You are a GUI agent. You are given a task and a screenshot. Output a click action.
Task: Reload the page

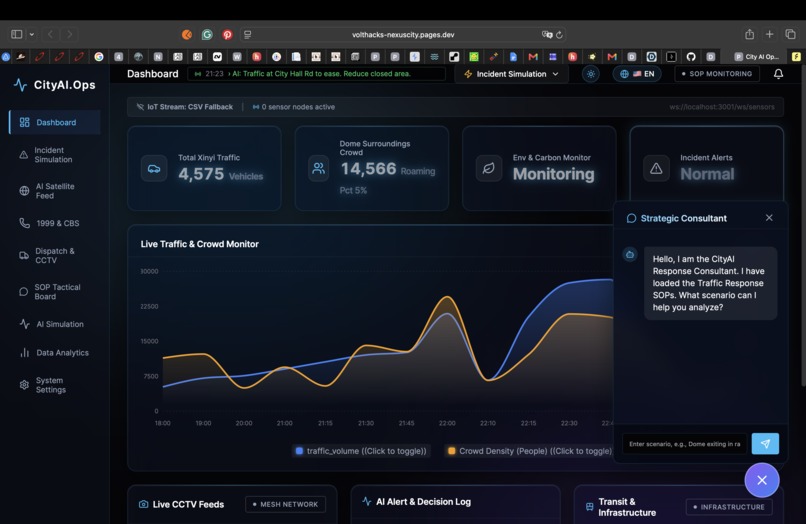(559, 34)
